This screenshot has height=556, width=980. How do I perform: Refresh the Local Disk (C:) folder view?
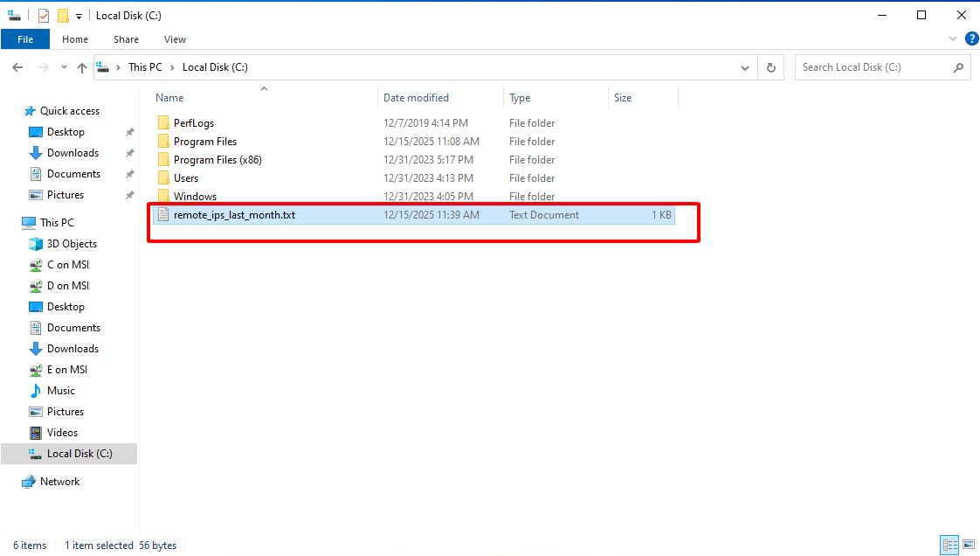pyautogui.click(x=770, y=67)
